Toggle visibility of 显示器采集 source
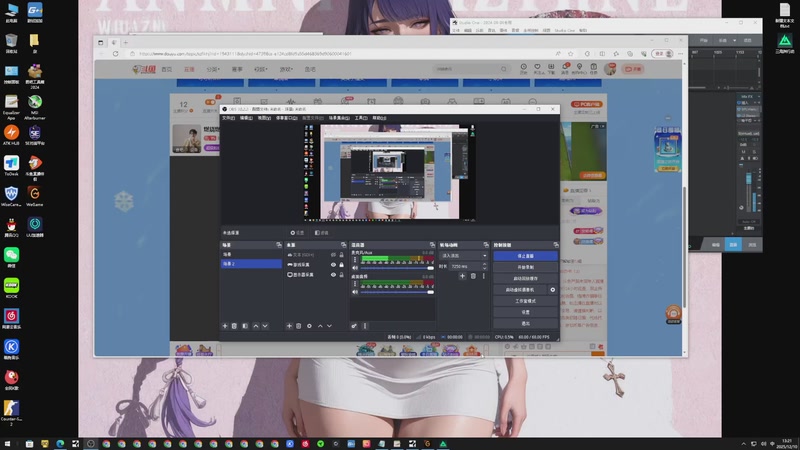Viewport: 800px width, 450px height. click(333, 274)
